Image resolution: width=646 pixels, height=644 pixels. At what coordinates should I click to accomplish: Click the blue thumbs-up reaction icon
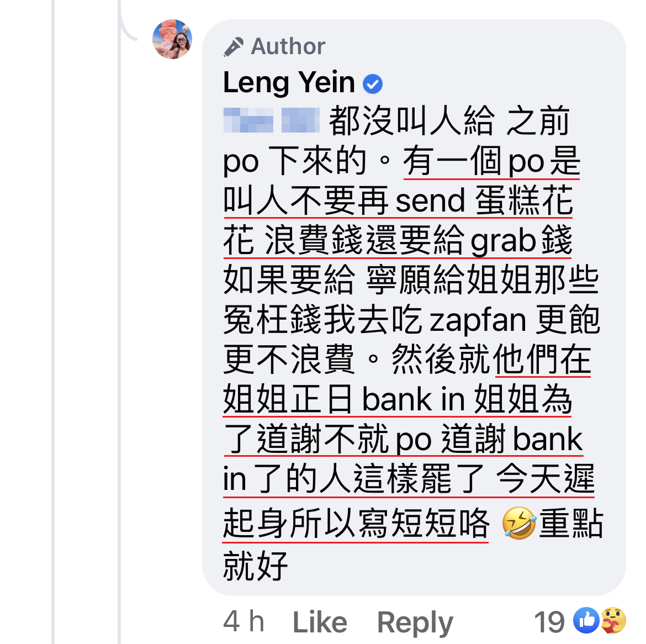(x=586, y=620)
